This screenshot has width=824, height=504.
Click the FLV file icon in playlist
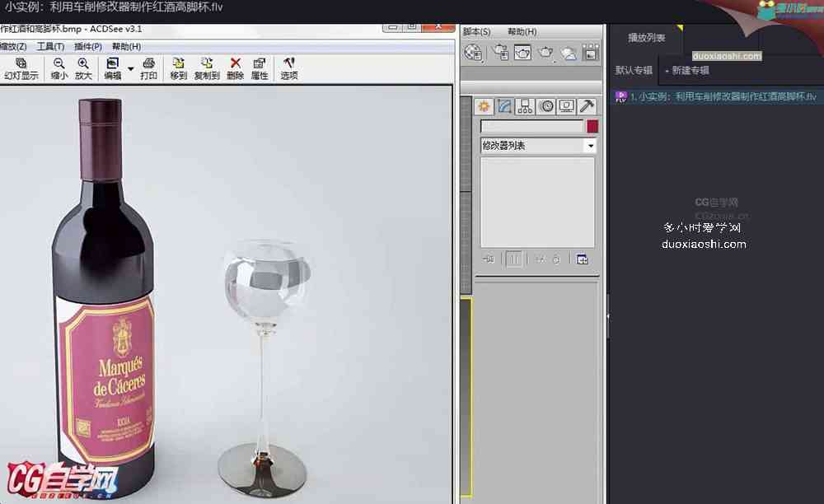coord(621,96)
